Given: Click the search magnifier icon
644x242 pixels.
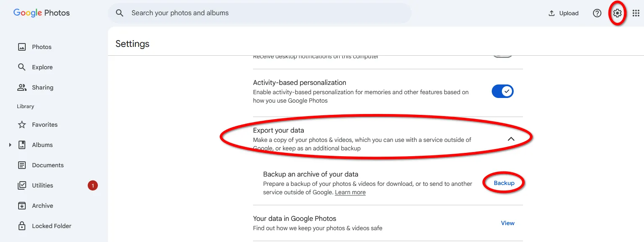Looking at the screenshot, I should [120, 13].
